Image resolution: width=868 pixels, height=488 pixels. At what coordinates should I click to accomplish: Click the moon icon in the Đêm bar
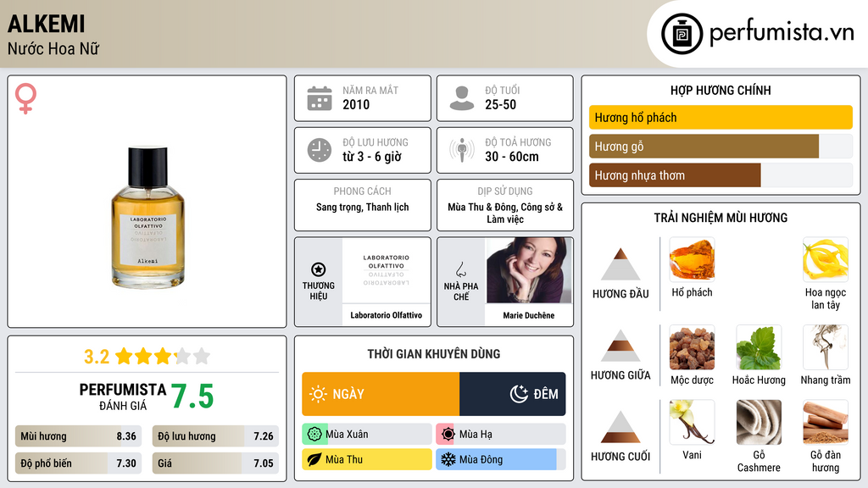click(519, 394)
